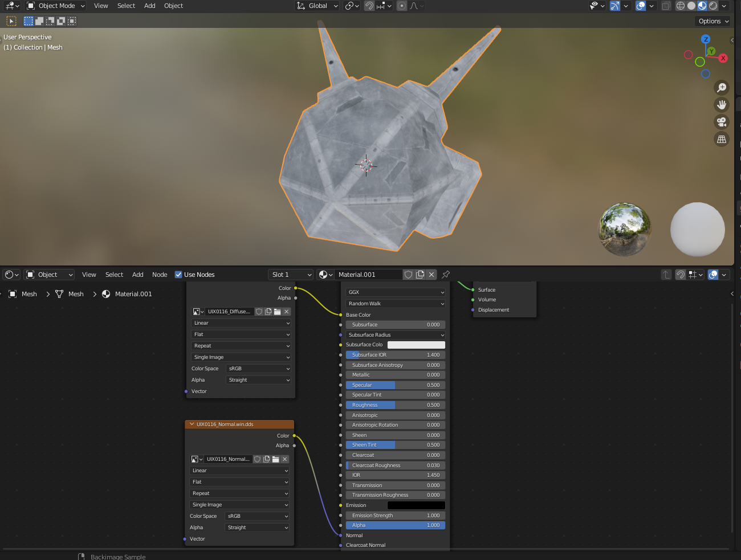
Task: Toggle X-ray display in viewport header
Action: (x=666, y=6)
